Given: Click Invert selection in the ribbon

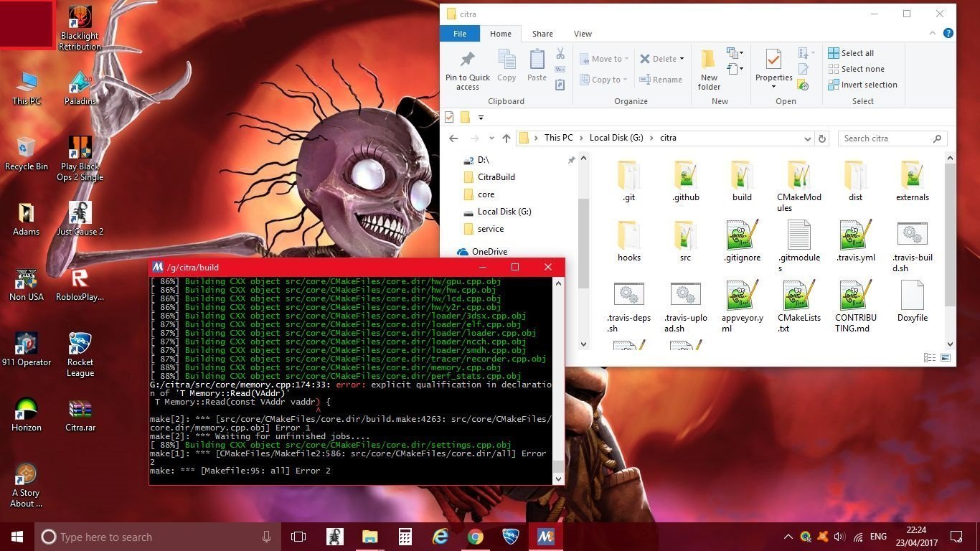Looking at the screenshot, I should (x=862, y=85).
